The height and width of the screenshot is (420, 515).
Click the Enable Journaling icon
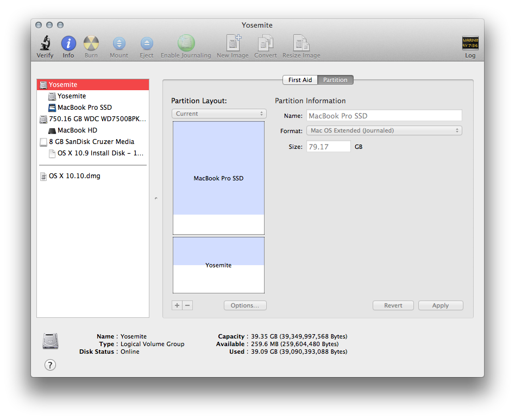[x=186, y=43]
